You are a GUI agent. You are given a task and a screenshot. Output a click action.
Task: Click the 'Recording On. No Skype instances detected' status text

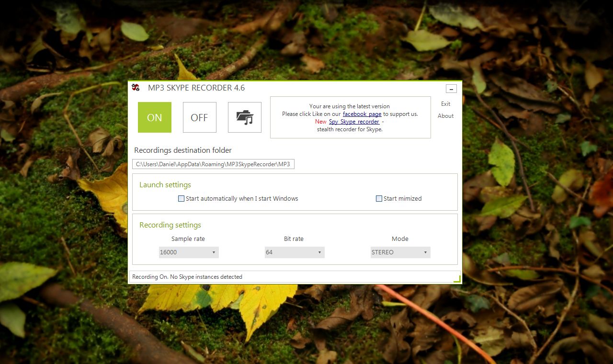pyautogui.click(x=187, y=277)
